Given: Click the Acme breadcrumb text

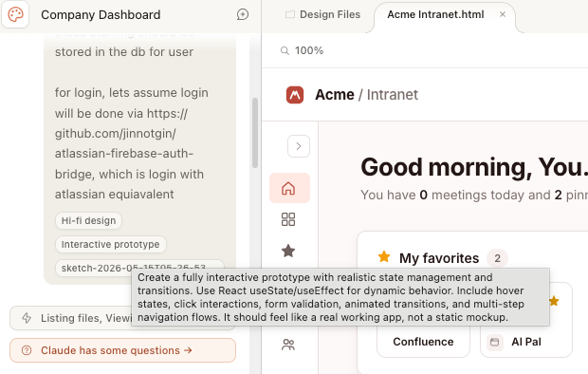Looking at the screenshot, I should 335,95.
